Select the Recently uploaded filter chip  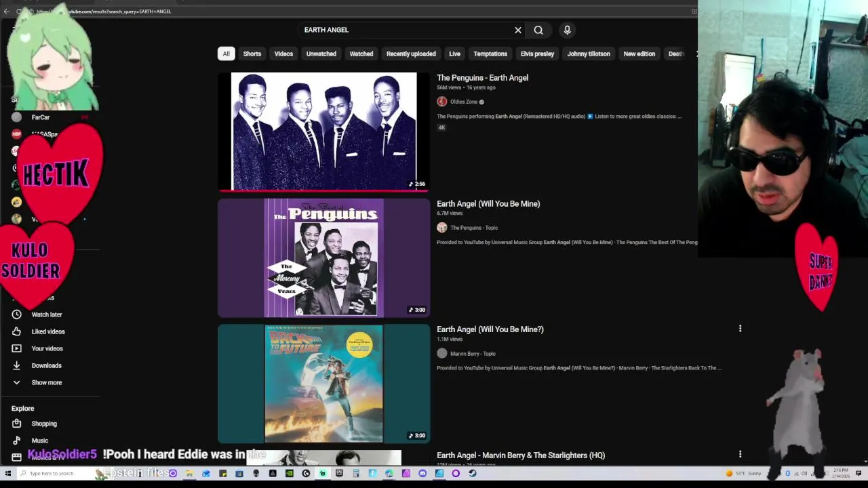point(411,54)
